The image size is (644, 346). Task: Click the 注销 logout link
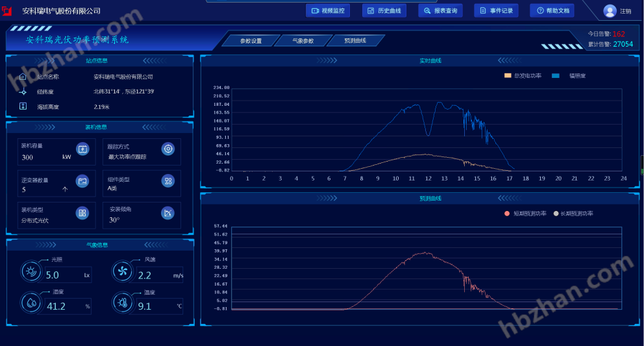point(625,11)
